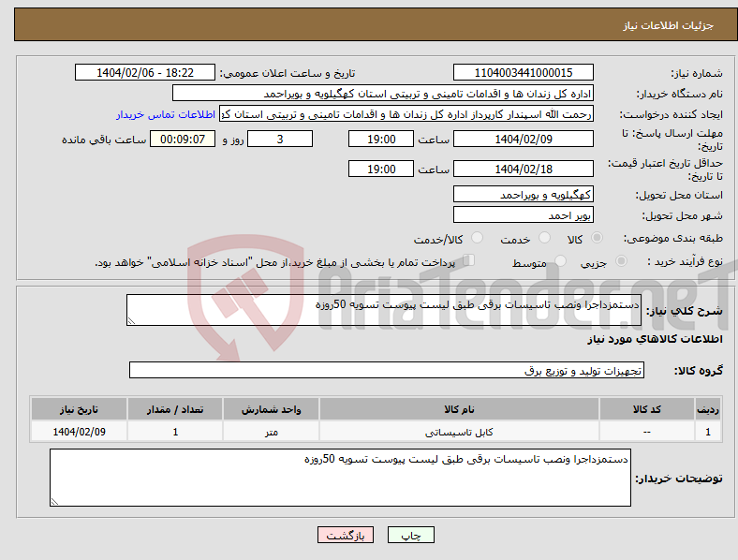
Task: Click the request creator name field
Action: pyautogui.click(x=406, y=114)
